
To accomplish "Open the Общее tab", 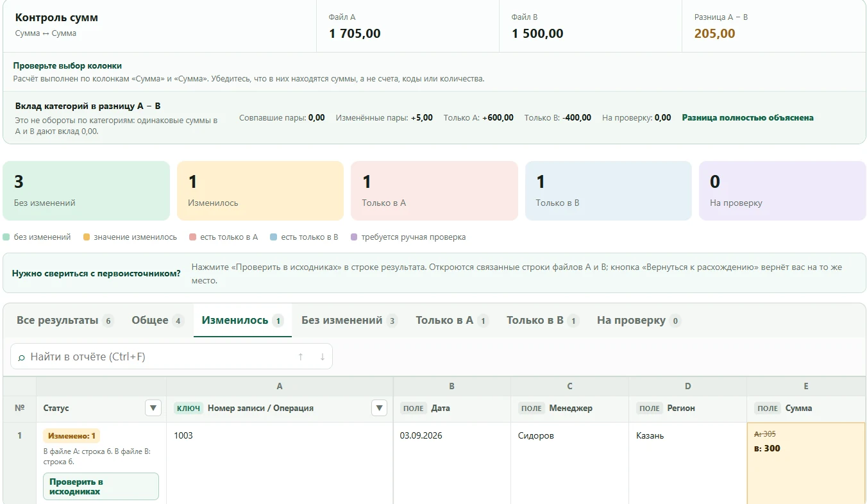I will (x=157, y=320).
